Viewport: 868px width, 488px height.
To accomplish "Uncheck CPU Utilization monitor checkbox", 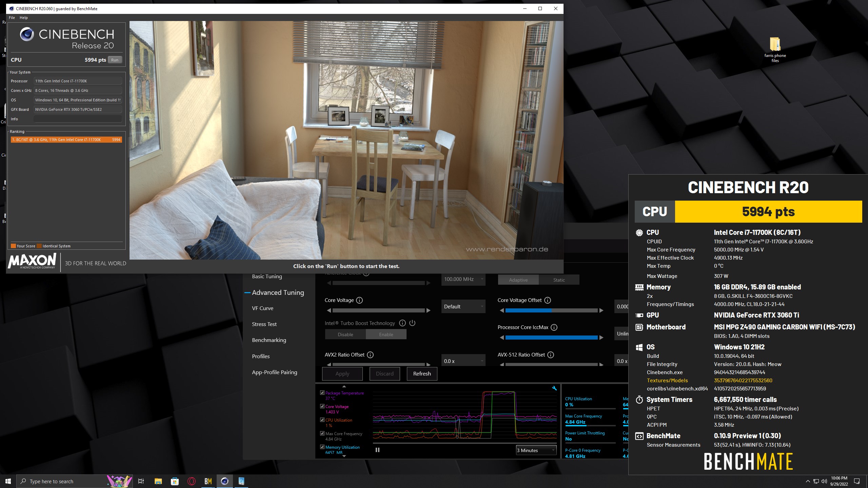I will [322, 420].
